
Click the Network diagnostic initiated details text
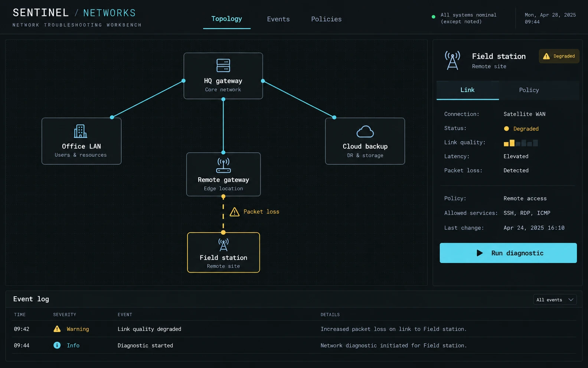[393, 345]
